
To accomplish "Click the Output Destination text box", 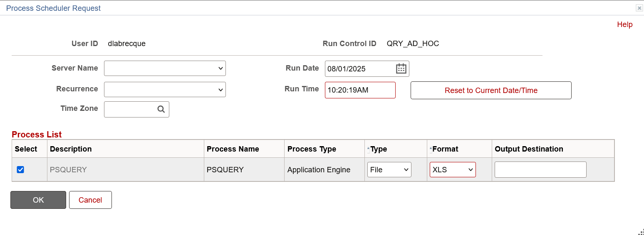I will [x=540, y=170].
